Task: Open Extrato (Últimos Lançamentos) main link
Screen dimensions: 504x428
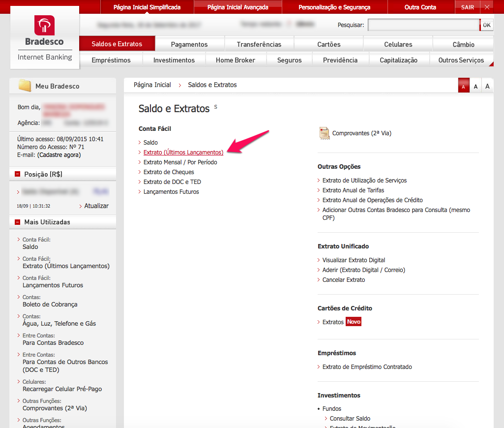Action: tap(183, 153)
